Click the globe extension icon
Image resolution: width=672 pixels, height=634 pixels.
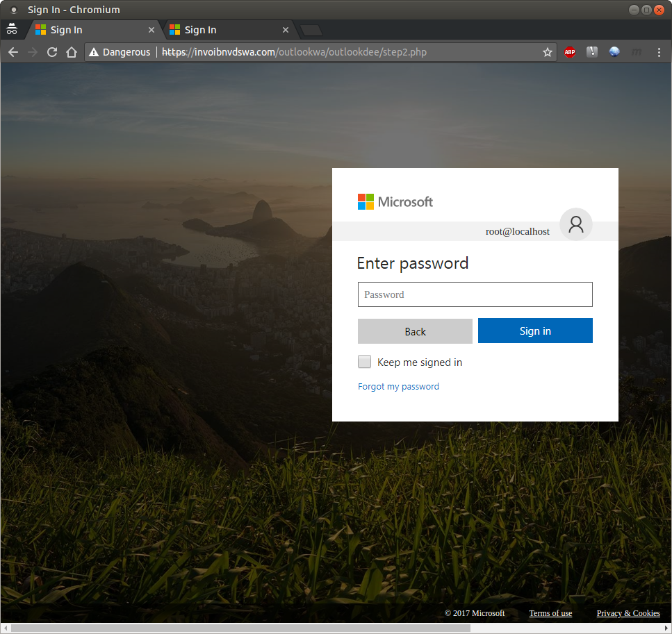coord(614,52)
